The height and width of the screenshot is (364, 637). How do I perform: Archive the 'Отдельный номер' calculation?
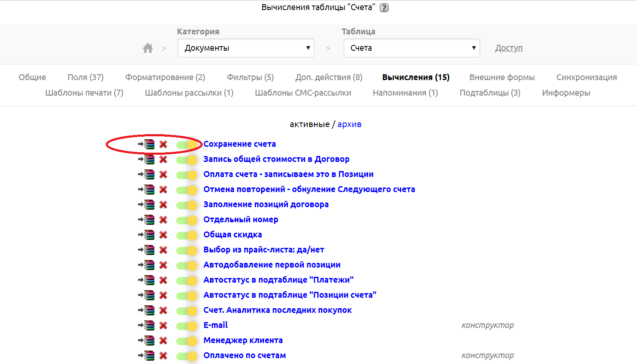(146, 220)
